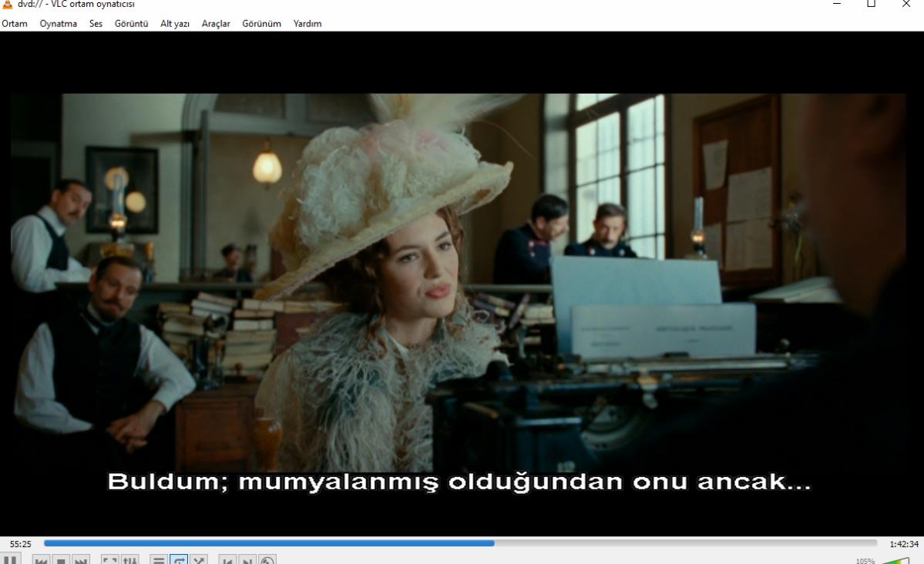Open the Ortam menu
The height and width of the screenshot is (564, 924).
(15, 24)
